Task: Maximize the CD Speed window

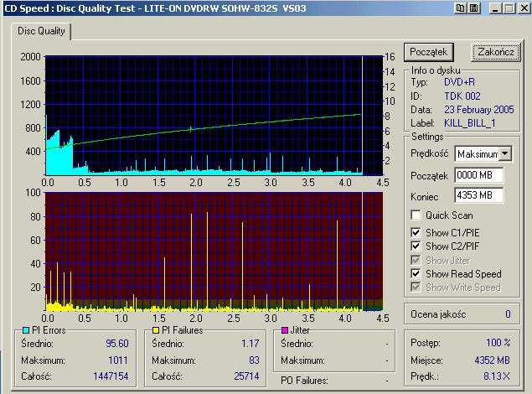Action: coord(509,8)
